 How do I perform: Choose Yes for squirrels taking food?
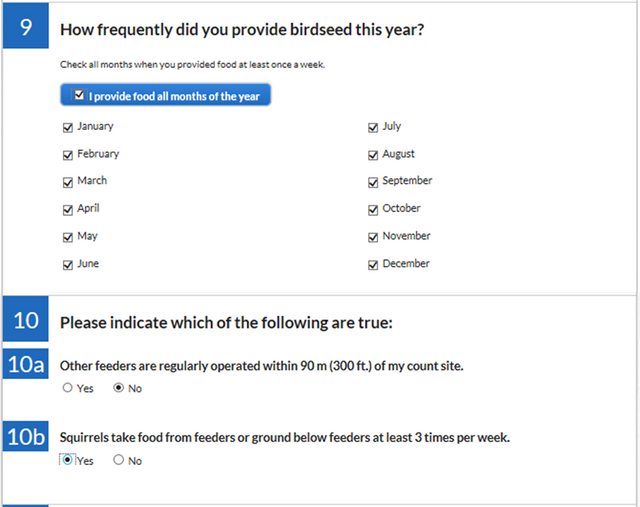pyautogui.click(x=68, y=461)
